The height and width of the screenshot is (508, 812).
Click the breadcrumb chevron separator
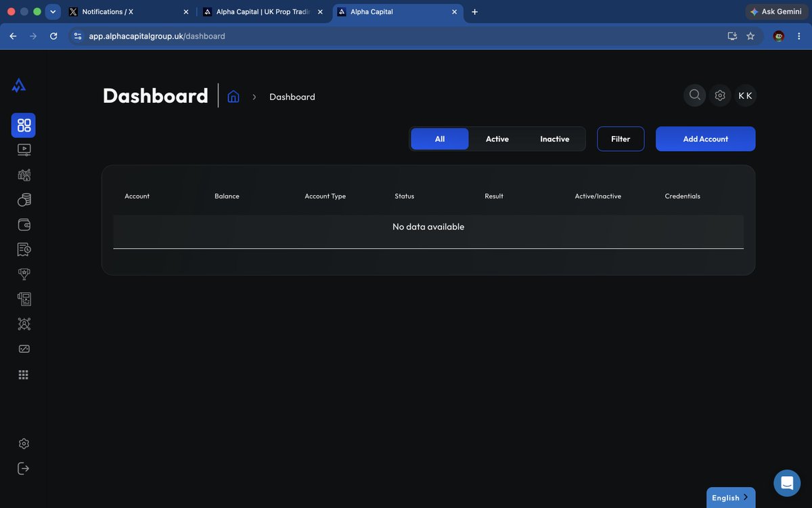coord(254,97)
